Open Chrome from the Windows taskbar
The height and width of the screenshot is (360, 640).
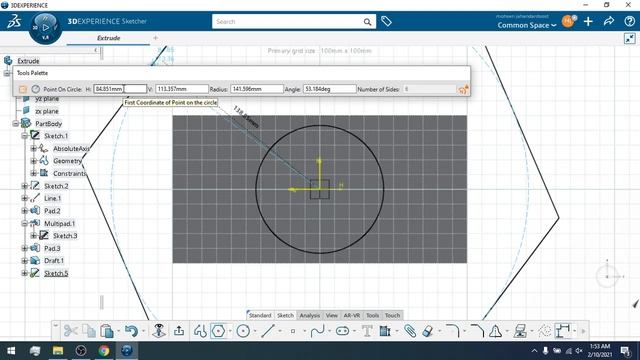pyautogui.click(x=104, y=351)
